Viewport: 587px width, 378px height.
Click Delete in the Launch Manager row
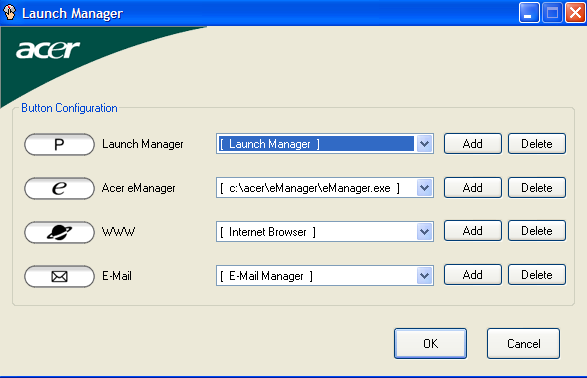click(x=536, y=144)
